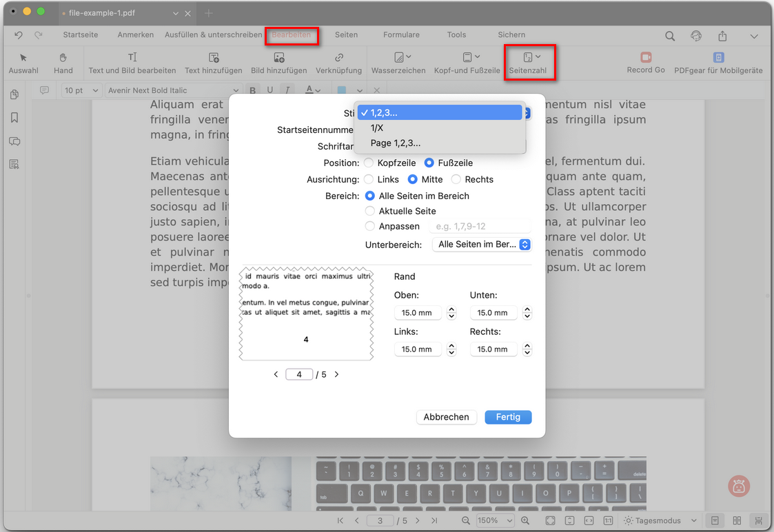Viewport: 774px width, 532px height.
Task: Open the bookmarks panel
Action: point(14,118)
